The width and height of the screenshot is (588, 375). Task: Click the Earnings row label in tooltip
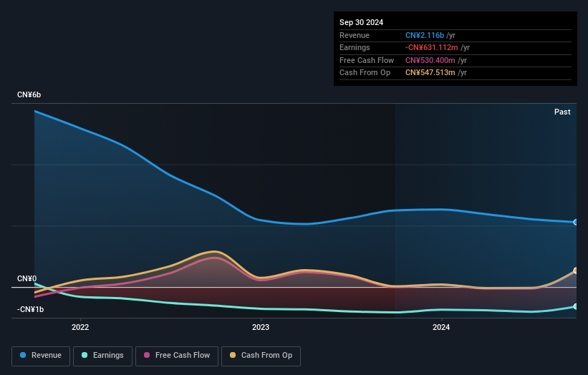point(355,47)
